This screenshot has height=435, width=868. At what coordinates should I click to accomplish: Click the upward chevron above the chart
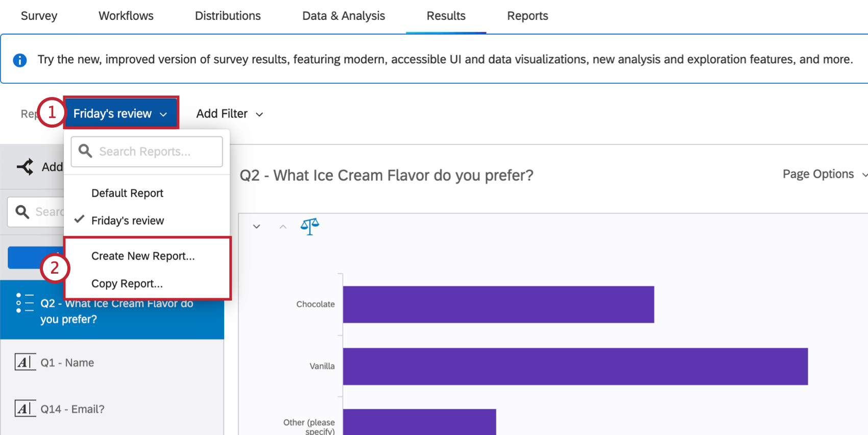tap(283, 226)
